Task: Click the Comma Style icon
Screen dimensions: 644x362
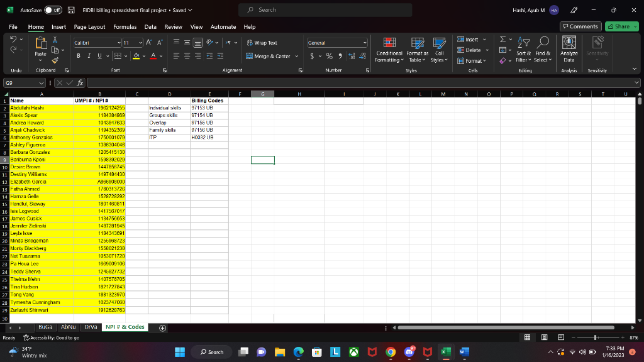Action: point(340,56)
